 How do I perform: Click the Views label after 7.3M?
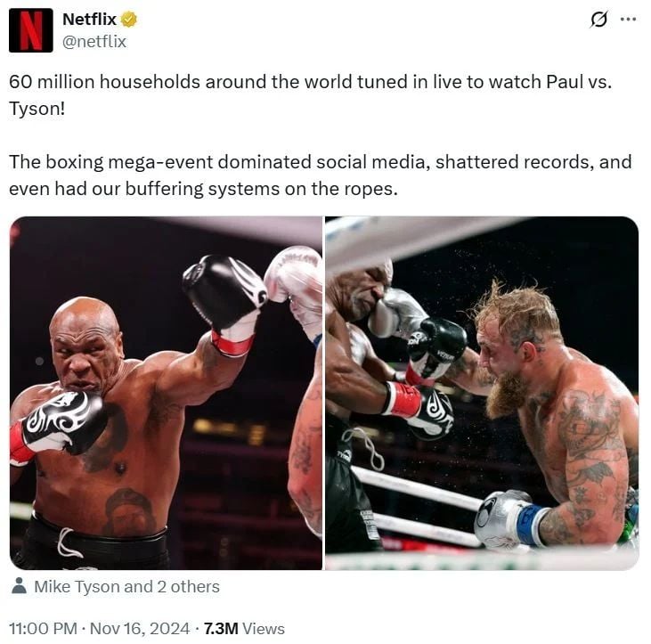264,628
